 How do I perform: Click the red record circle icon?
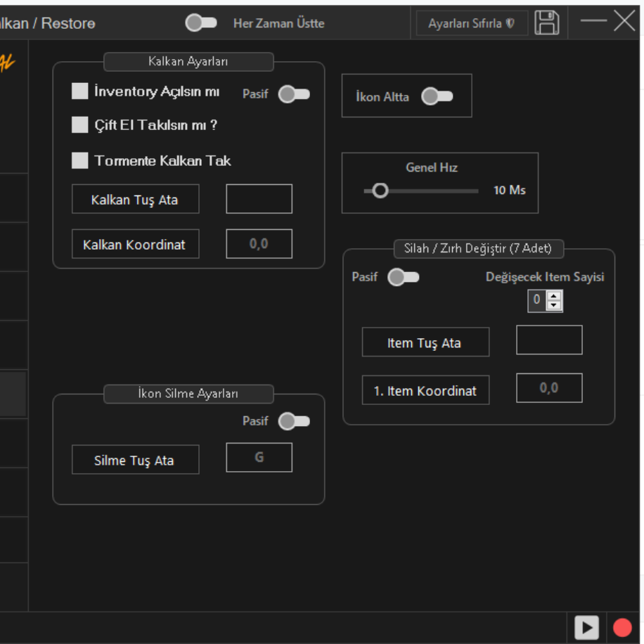tap(622, 627)
